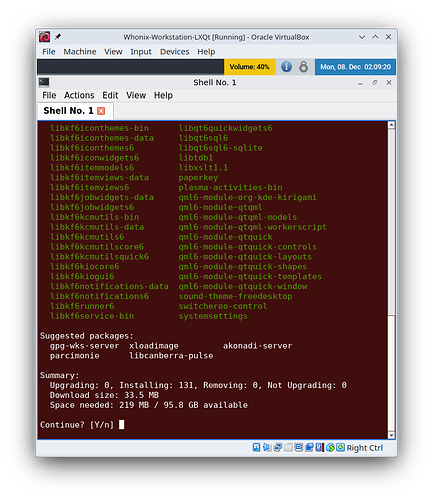Click the Right Ctrl host key label
This screenshot has width=433, height=499.
[x=364, y=448]
